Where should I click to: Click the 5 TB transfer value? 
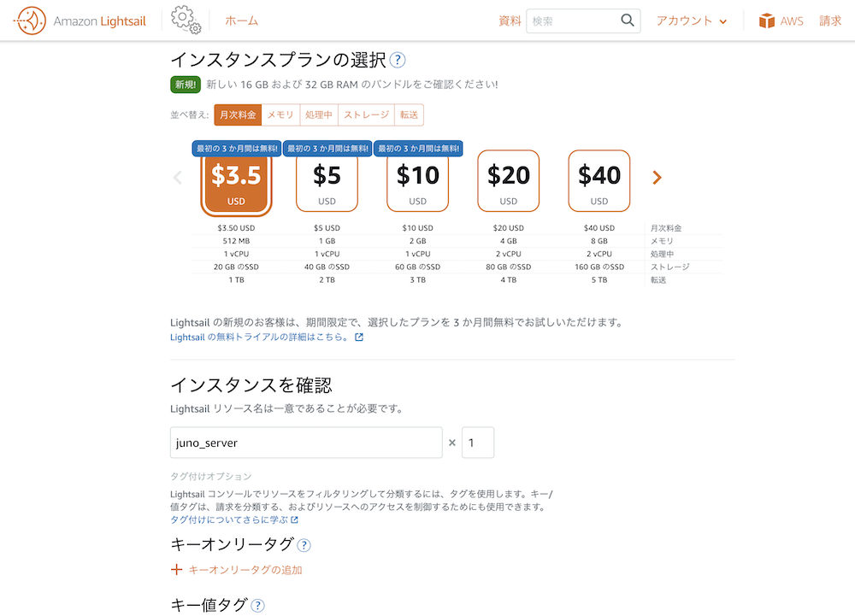(x=599, y=280)
